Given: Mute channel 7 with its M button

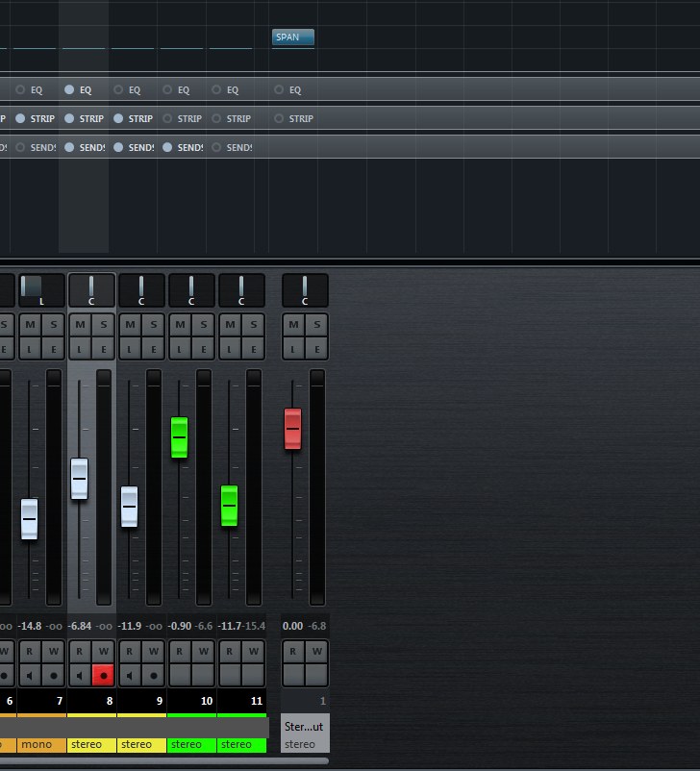Looking at the screenshot, I should [x=30, y=325].
